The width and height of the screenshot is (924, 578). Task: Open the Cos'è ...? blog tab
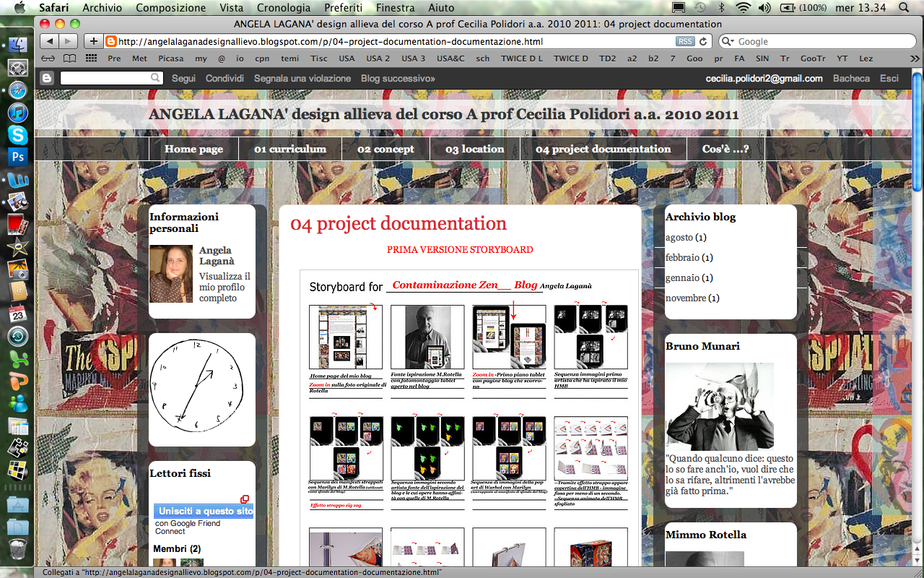click(x=725, y=149)
